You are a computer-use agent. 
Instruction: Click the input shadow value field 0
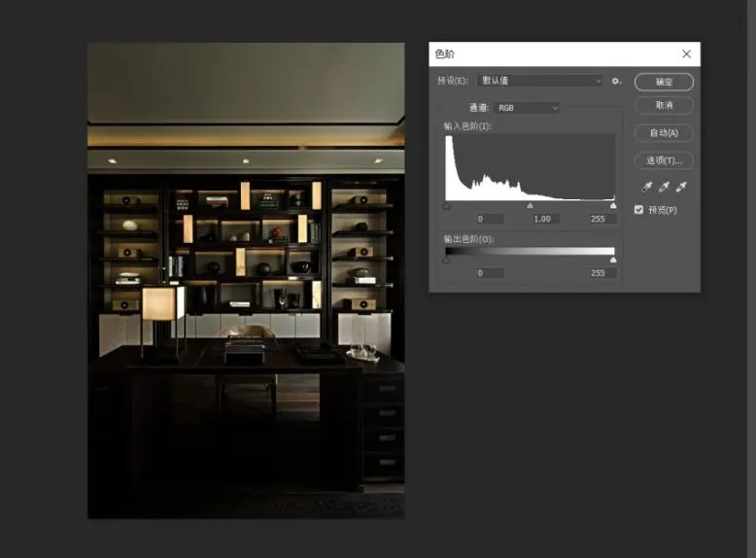pos(490,219)
